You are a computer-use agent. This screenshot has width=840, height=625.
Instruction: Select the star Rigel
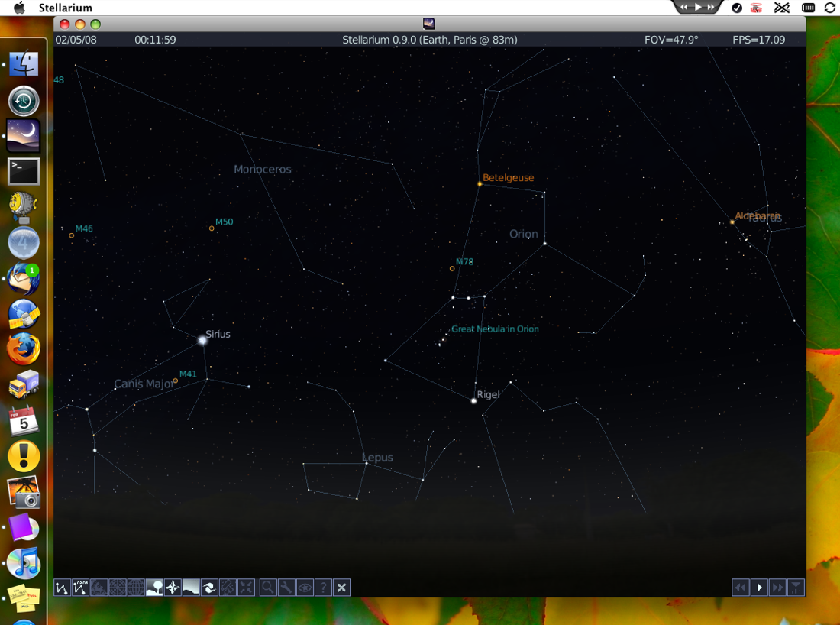click(x=473, y=400)
